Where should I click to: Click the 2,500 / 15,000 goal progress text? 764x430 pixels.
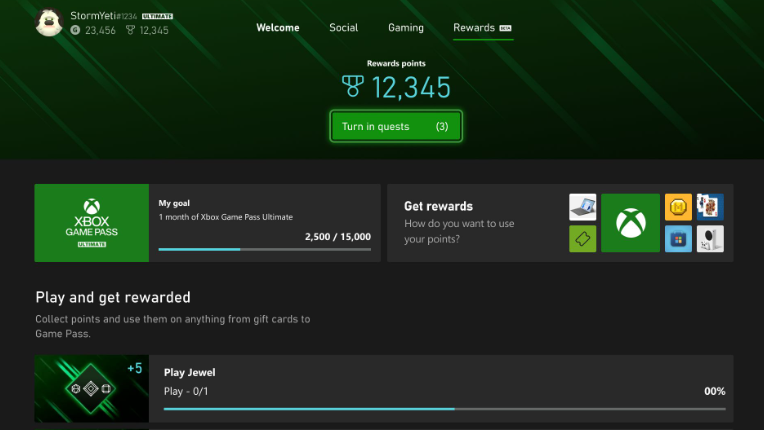click(338, 237)
